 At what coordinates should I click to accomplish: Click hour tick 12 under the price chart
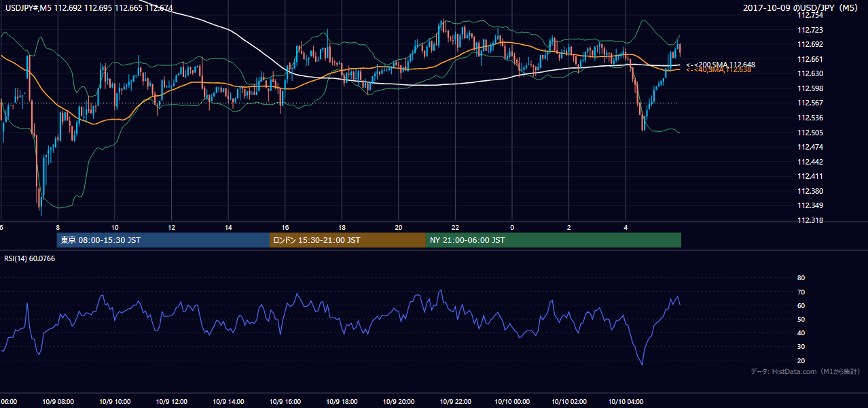(171, 228)
